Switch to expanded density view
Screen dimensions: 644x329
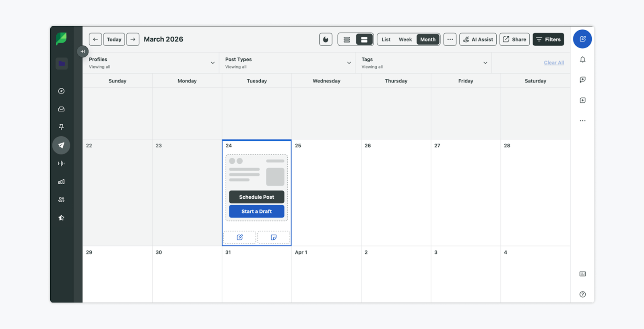(364, 39)
